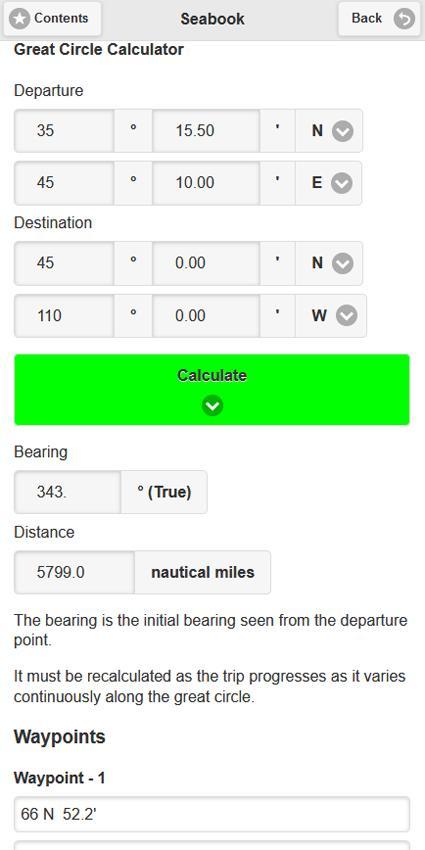The width and height of the screenshot is (425, 850).
Task: Open departure latitude N hemisphere dropdown
Action: click(329, 131)
